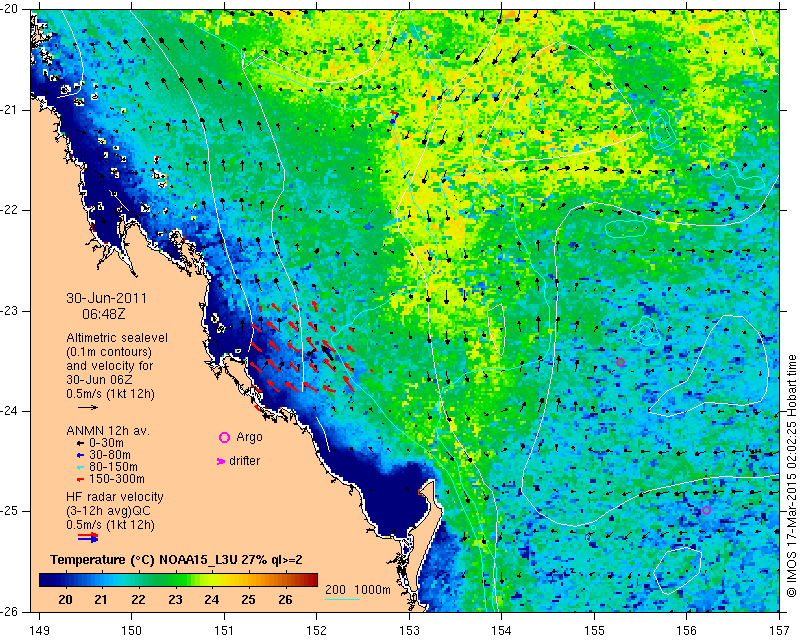Click the longitude axis label 155
The image size is (800, 640).
coord(594,631)
